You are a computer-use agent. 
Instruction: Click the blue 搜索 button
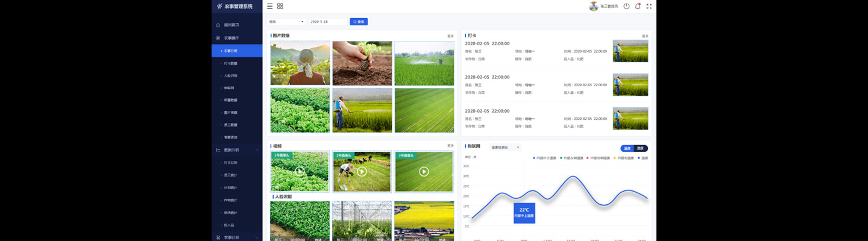(359, 22)
